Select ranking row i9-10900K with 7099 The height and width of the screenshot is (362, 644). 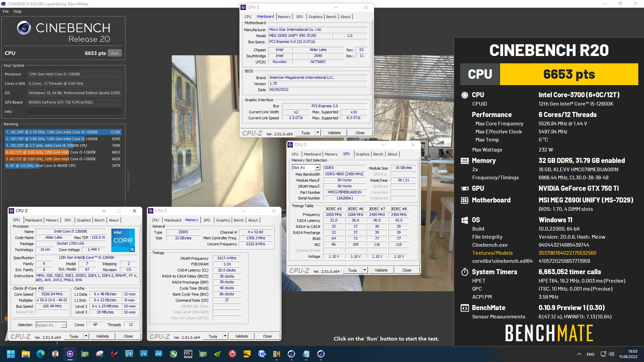[x=63, y=145]
